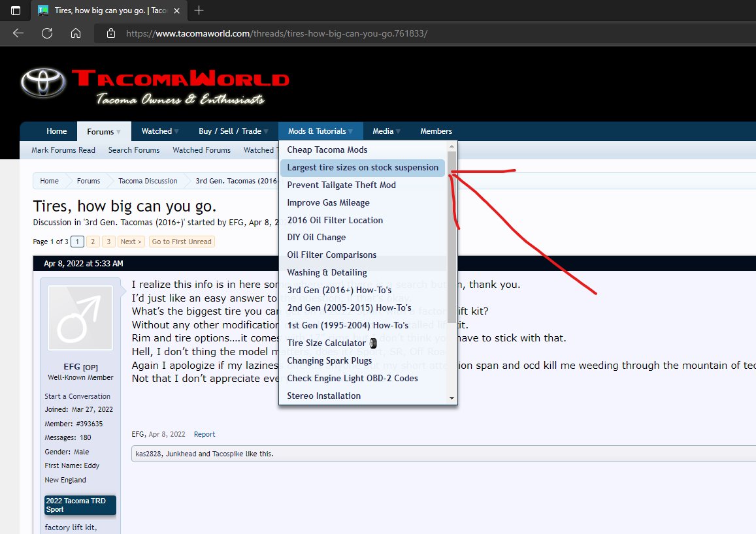Go to the Home navigation tab

(x=56, y=131)
